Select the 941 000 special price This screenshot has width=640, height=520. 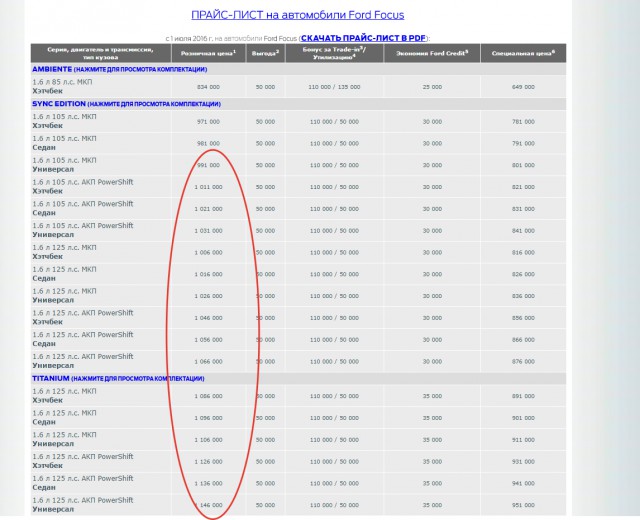(523, 483)
